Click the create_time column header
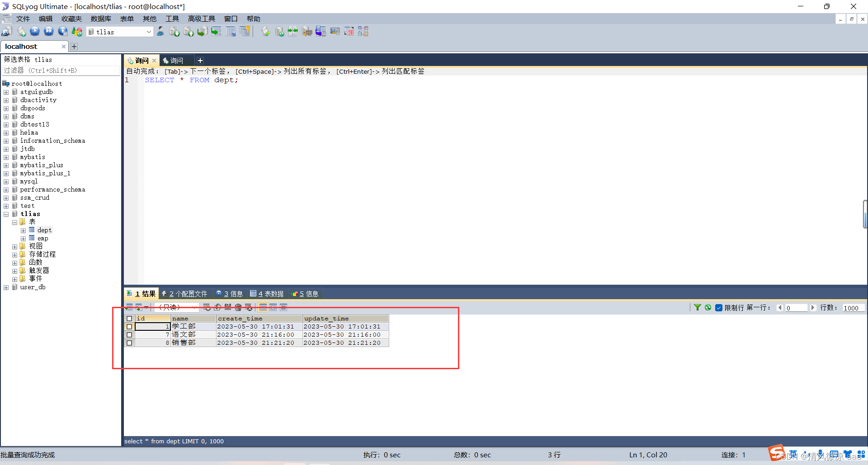The image size is (868, 465). tap(259, 319)
